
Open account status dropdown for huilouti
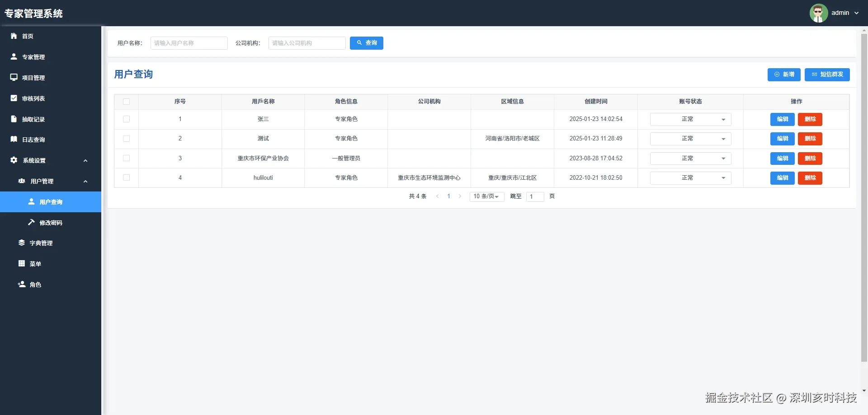[690, 178]
